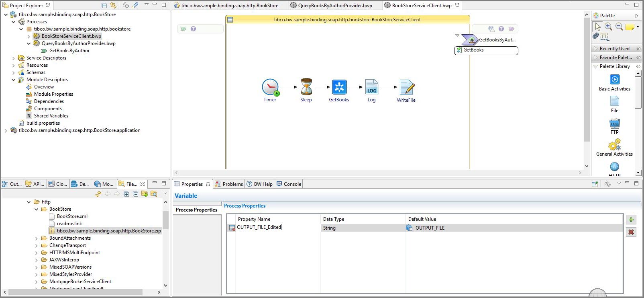
Task: Click Refresh icon in File Explorer toolbar
Action: pos(98,194)
